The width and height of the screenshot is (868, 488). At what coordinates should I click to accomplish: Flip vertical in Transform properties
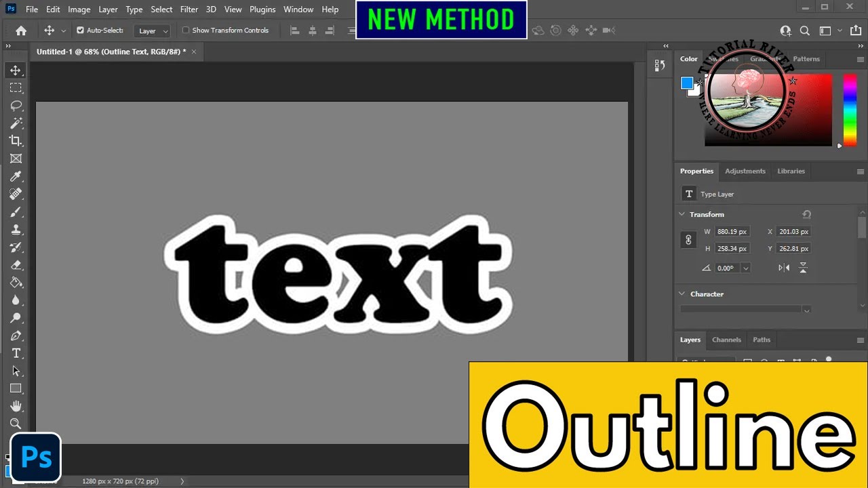point(803,268)
